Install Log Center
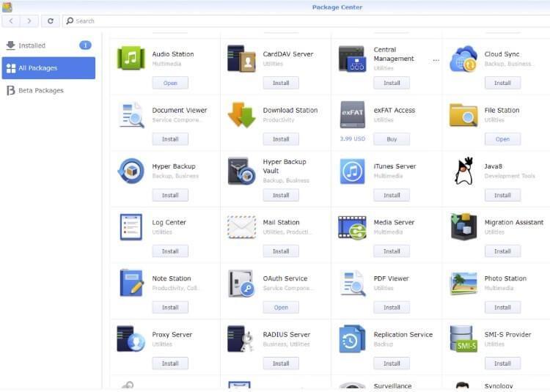This screenshot has height=392, width=550. 170,251
